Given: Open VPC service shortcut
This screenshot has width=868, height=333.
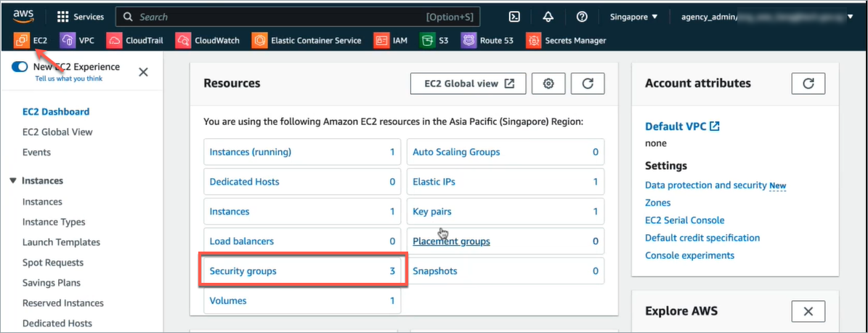Looking at the screenshot, I should [x=78, y=41].
